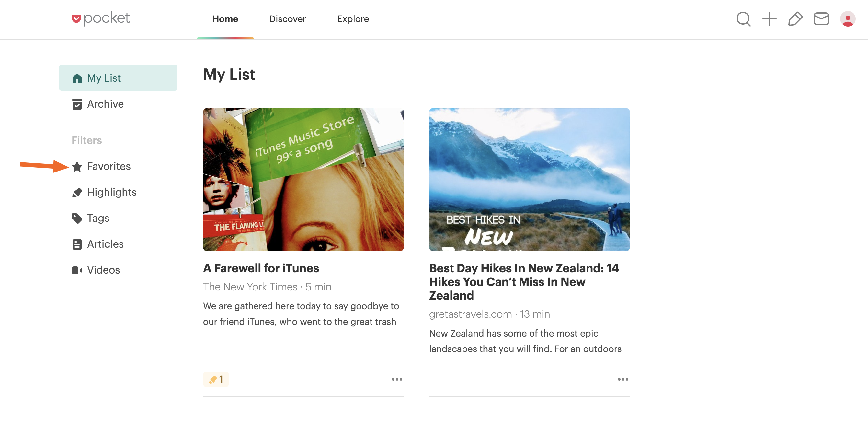
Task: Select the Discover tab
Action: (287, 18)
